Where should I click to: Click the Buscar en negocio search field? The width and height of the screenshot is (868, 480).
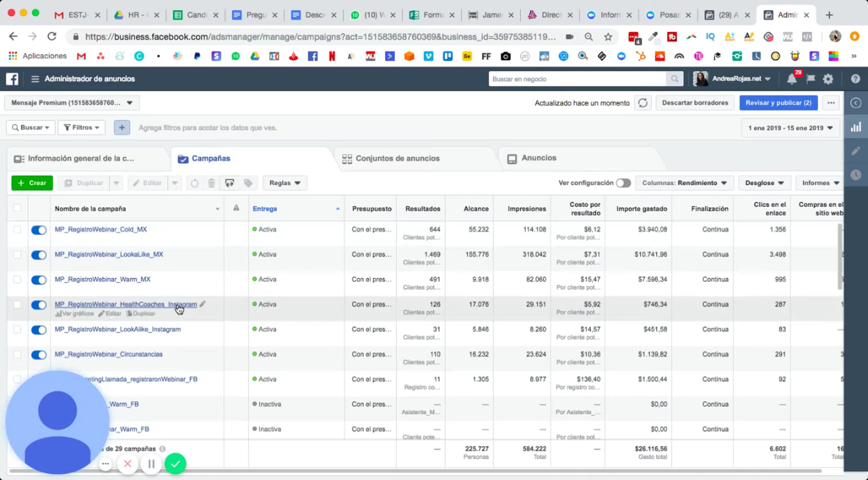[577, 79]
